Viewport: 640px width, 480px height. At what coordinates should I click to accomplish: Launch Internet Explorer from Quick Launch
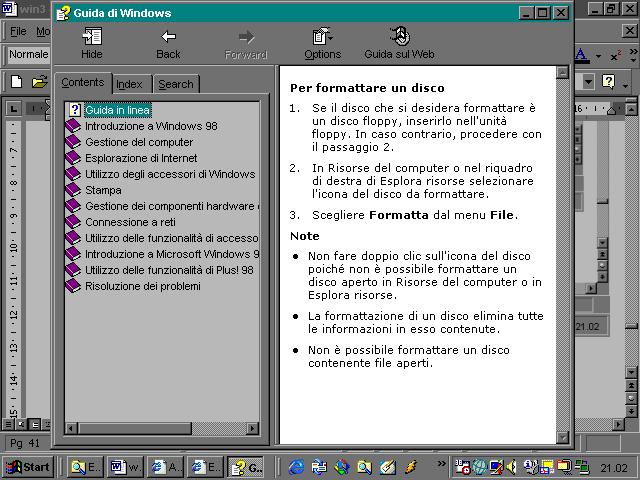(296, 467)
